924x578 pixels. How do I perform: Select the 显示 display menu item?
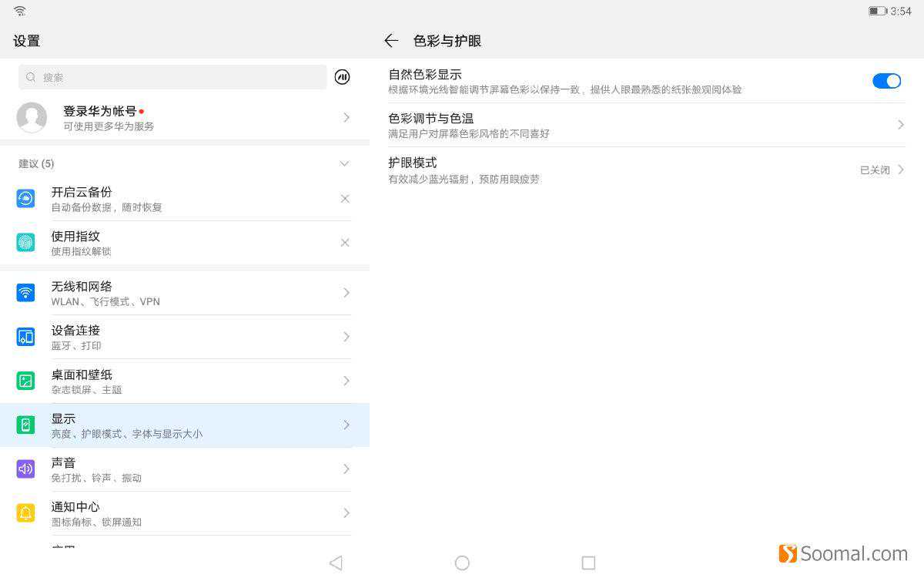coord(185,425)
